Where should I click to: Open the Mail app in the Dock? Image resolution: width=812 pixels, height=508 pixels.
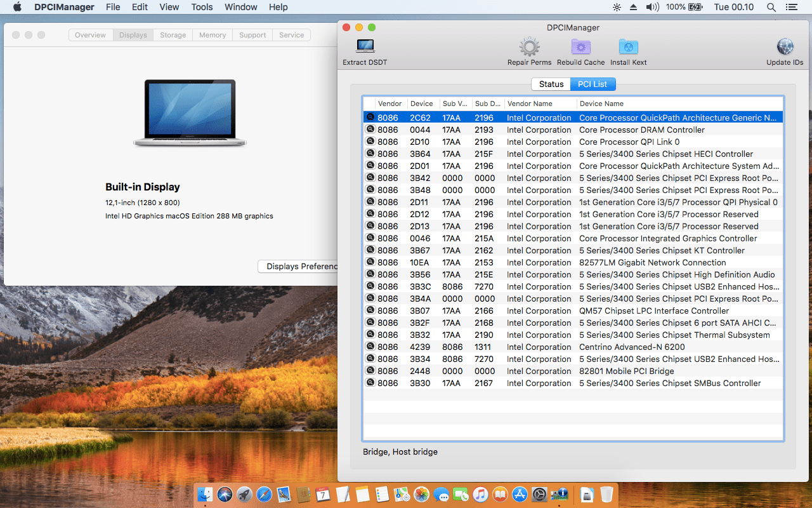tap(284, 495)
